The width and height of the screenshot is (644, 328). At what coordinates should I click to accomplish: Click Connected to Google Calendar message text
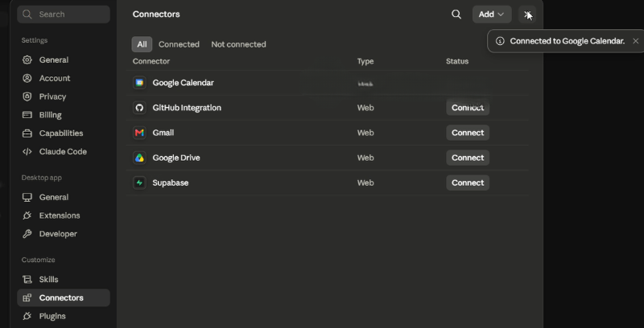568,41
